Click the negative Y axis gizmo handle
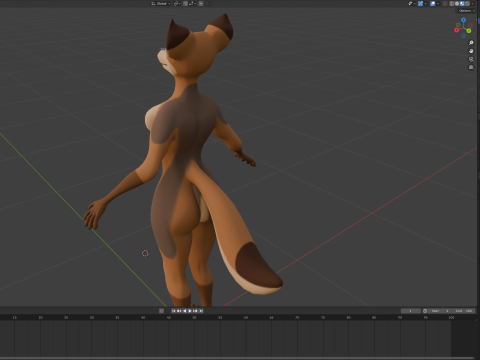 click(458, 25)
